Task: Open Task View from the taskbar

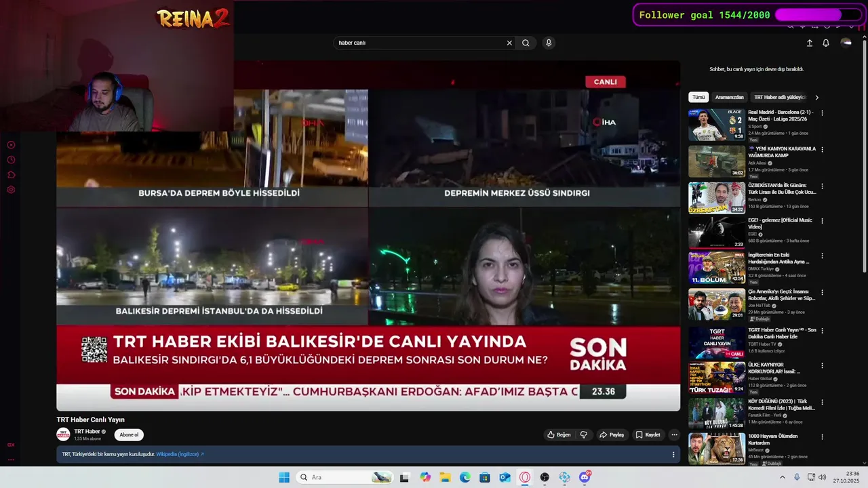Action: coord(405,477)
